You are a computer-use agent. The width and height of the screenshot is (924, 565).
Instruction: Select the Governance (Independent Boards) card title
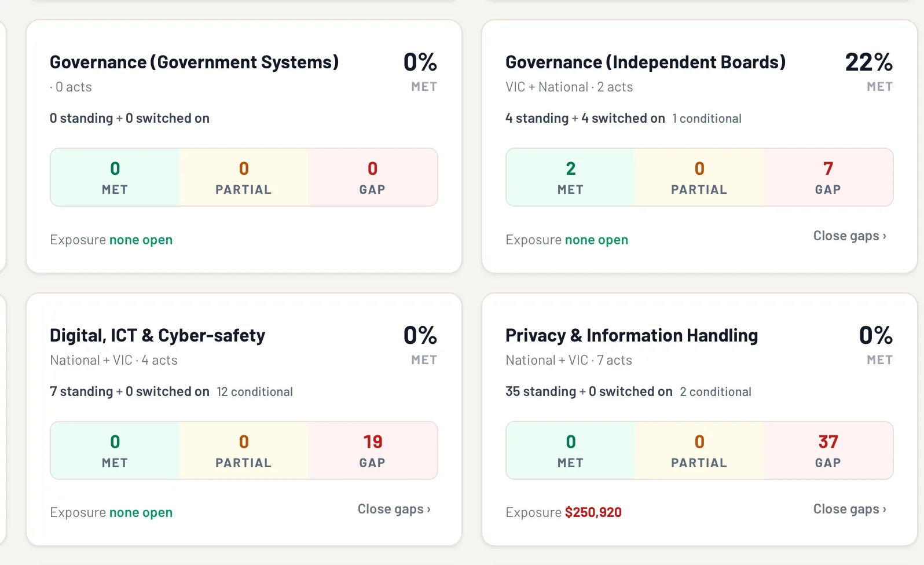pyautogui.click(x=646, y=62)
